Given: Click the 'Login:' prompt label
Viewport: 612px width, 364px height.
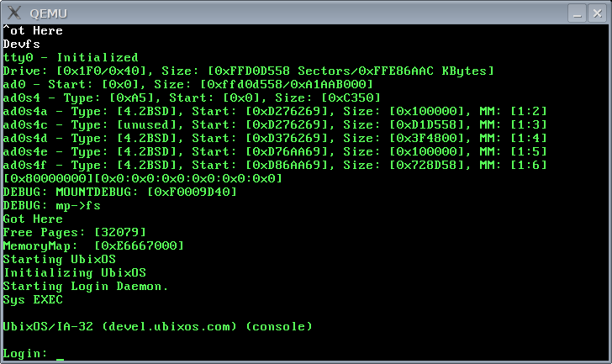Looking at the screenshot, I should point(25,353).
